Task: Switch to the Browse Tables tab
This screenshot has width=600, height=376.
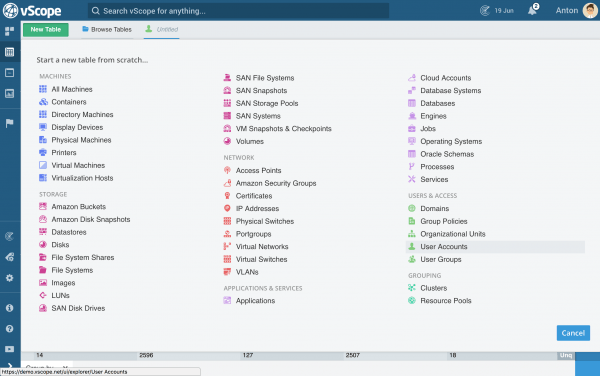Action: (x=107, y=29)
